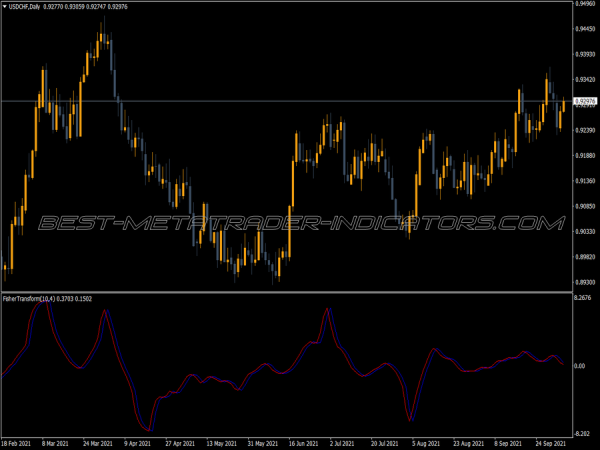The image size is (600, 450).
Task: Click the 13 May 2021 date label
Action: point(222,444)
